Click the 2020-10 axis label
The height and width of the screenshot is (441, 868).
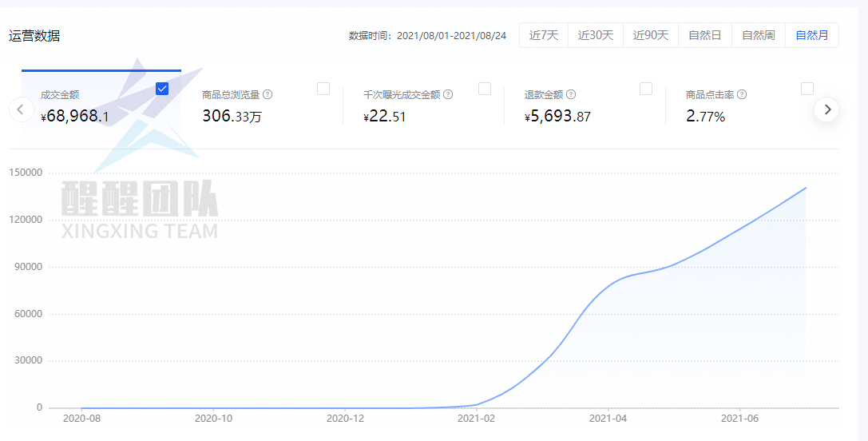tap(213, 419)
